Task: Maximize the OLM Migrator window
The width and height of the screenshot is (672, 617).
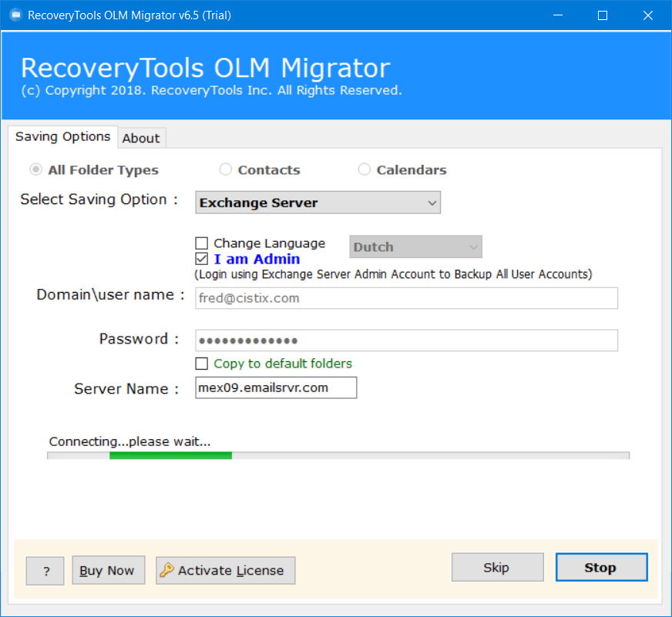Action: [x=603, y=15]
